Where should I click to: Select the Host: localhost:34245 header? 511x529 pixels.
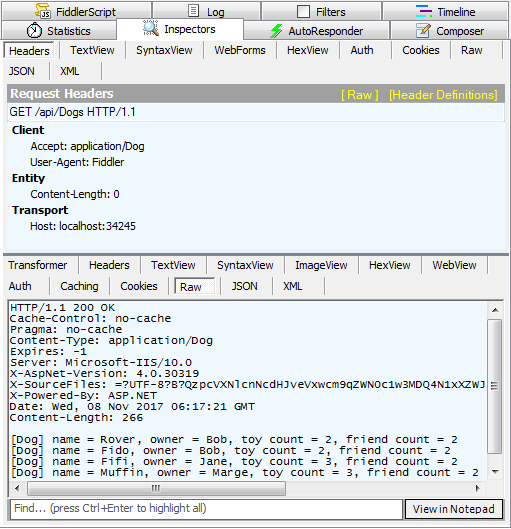[83, 226]
